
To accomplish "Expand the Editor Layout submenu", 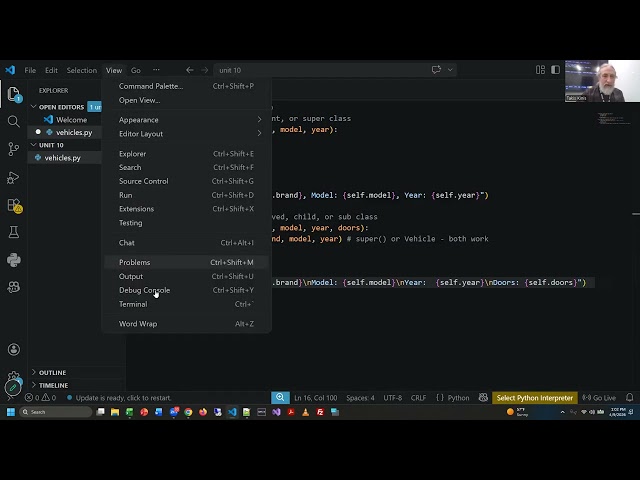I will click(186, 133).
